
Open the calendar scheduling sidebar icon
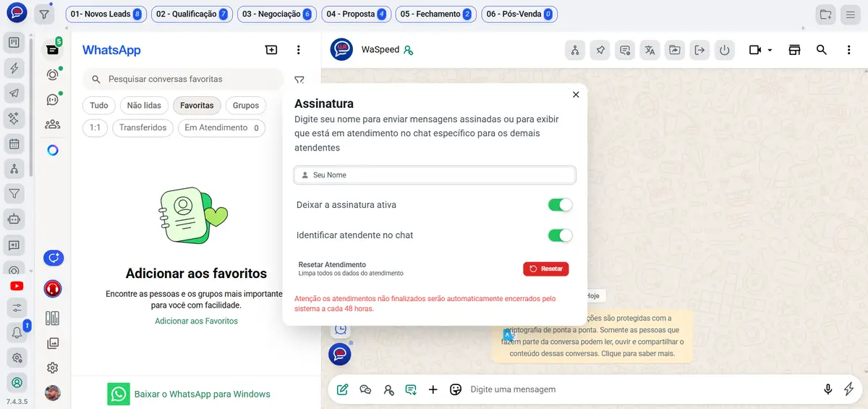pyautogui.click(x=14, y=143)
